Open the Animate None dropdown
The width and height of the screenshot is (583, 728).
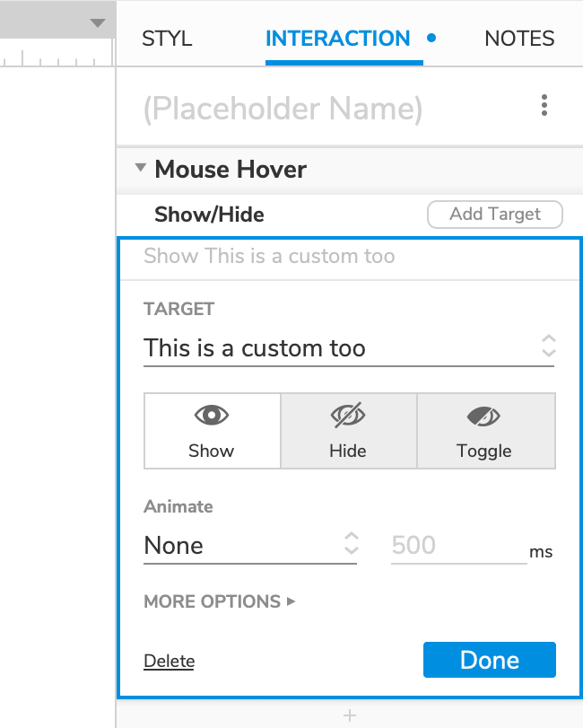pyautogui.click(x=250, y=545)
